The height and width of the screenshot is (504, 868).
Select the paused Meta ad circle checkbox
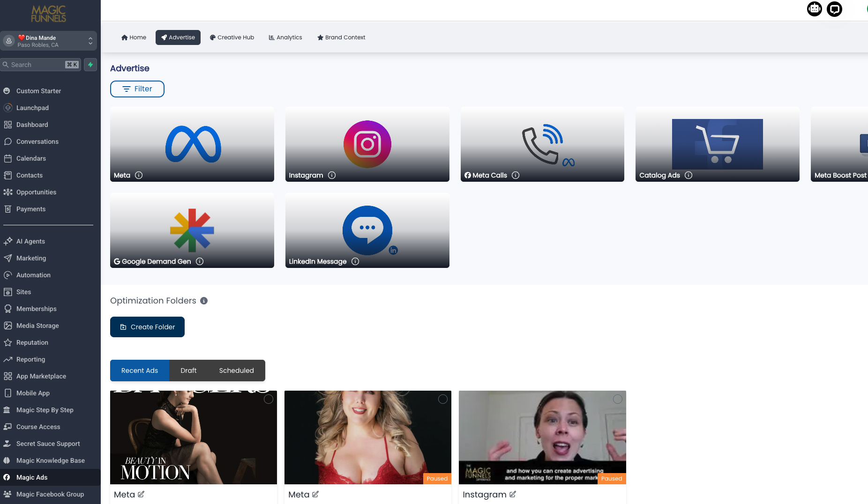(443, 399)
